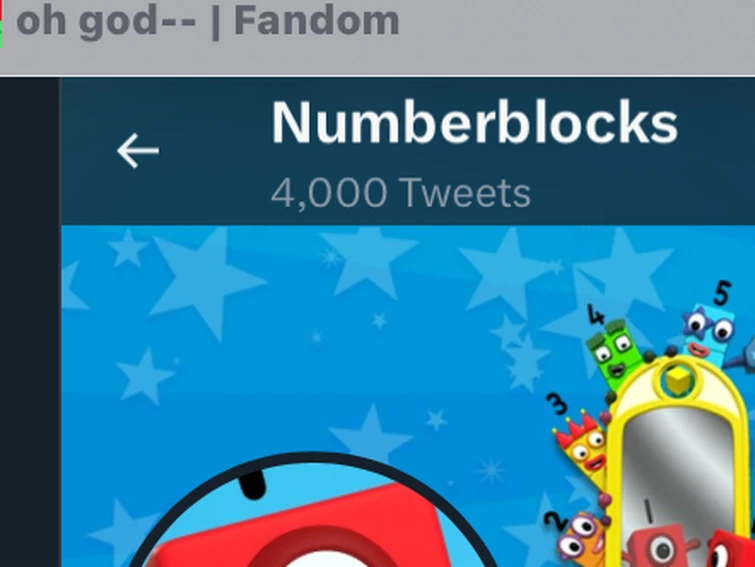Viewport: 755px width, 567px height.
Task: Click the yellow cube gem atop the mirror
Action: click(x=678, y=381)
